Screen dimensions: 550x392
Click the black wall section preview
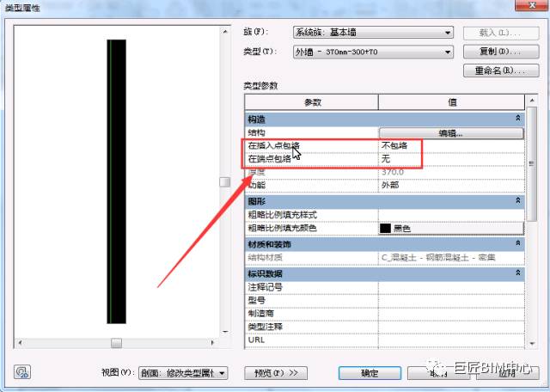point(117,181)
